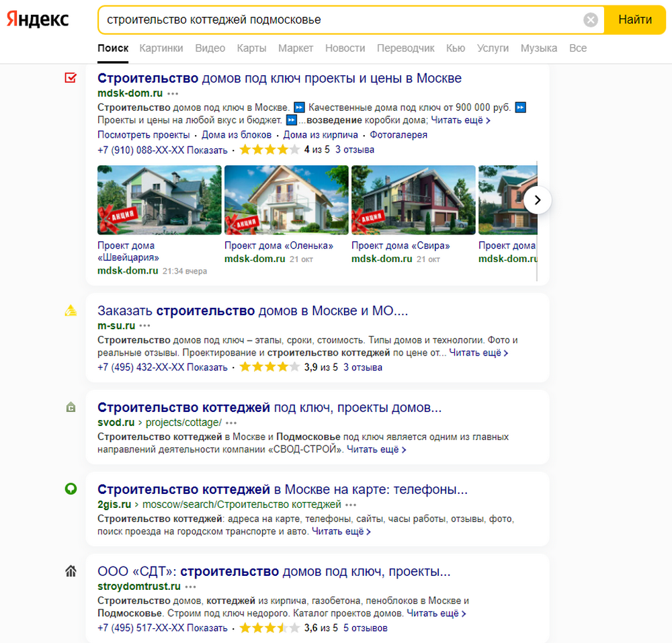Open result 'Строительство коттеджей под ключ, проекты домов'

pyautogui.click(x=269, y=407)
